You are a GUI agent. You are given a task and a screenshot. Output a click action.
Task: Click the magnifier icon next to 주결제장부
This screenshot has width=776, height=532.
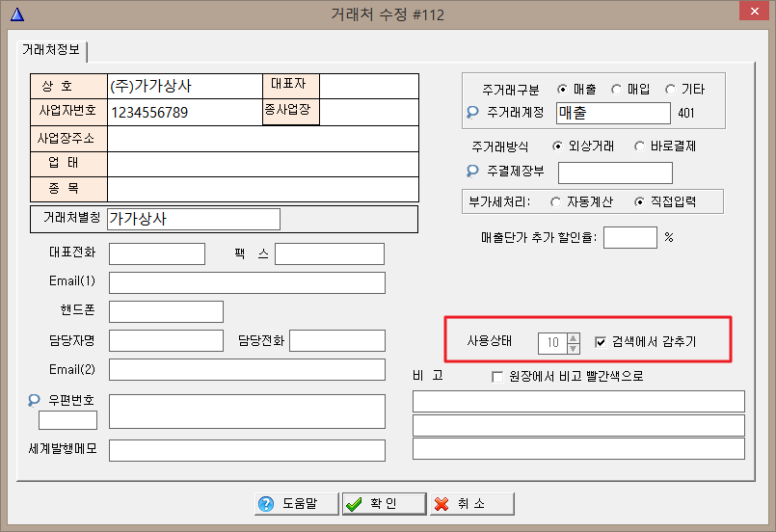pos(472,172)
